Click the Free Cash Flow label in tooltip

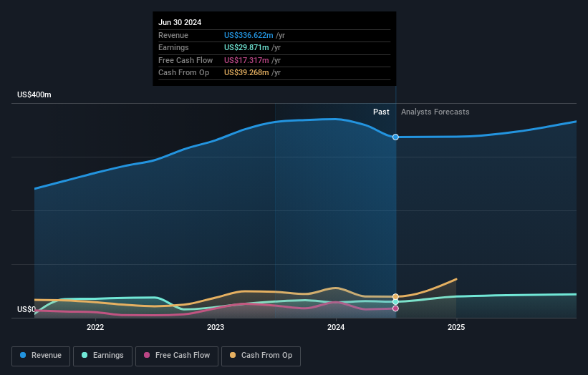(x=185, y=60)
